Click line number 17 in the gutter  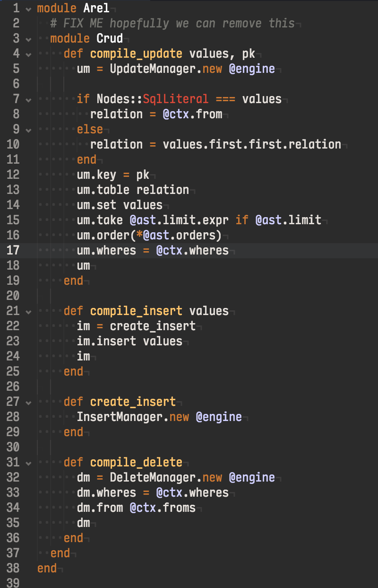click(13, 250)
